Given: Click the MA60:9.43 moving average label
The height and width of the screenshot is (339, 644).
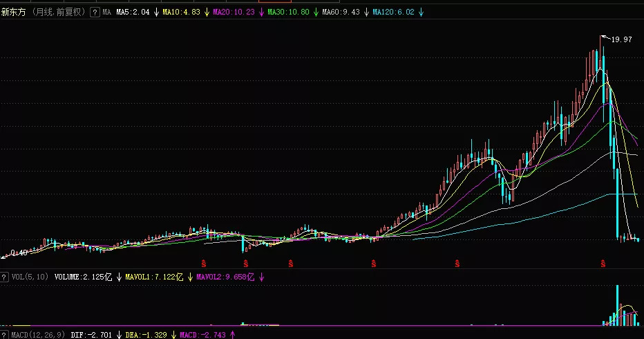Looking at the screenshot, I should click(x=341, y=12).
